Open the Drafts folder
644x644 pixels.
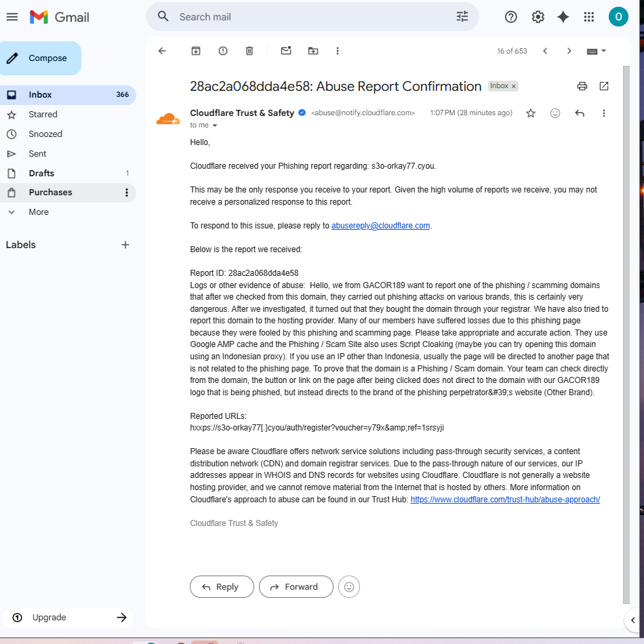pyautogui.click(x=68, y=174)
